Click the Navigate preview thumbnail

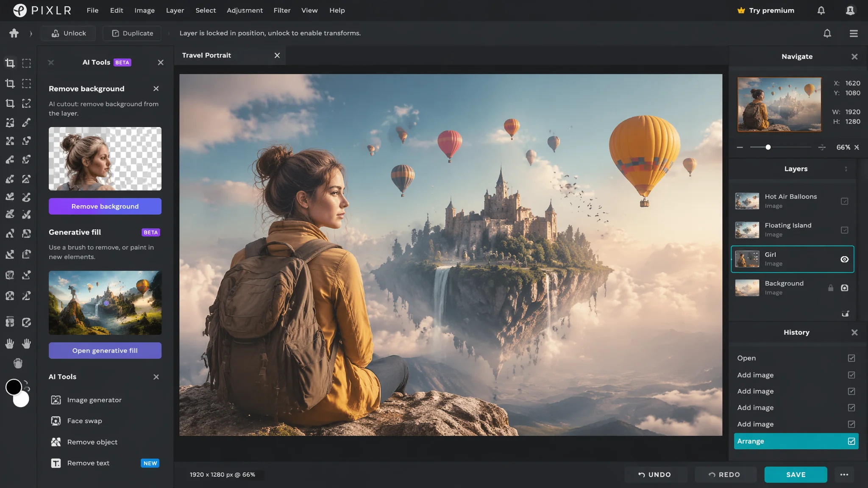point(779,104)
